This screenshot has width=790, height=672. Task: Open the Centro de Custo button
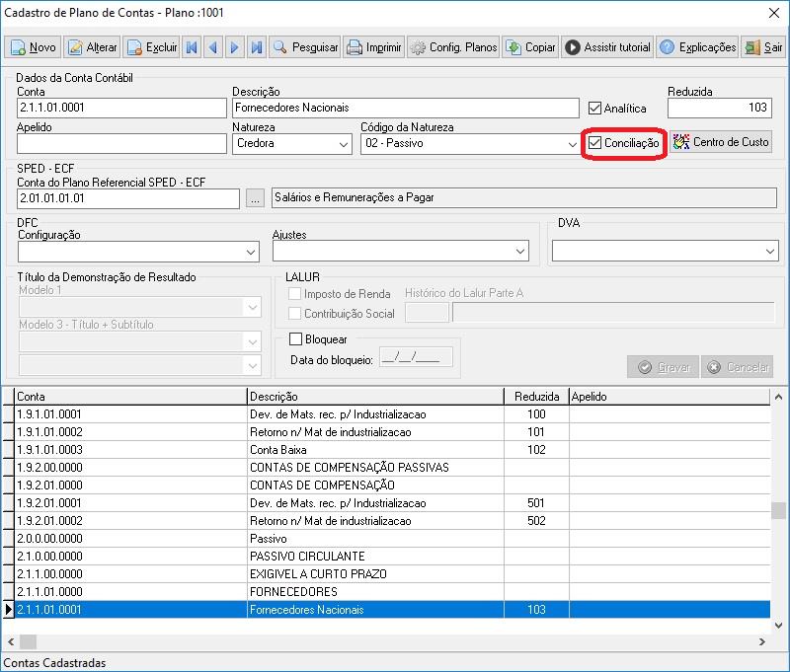point(721,142)
